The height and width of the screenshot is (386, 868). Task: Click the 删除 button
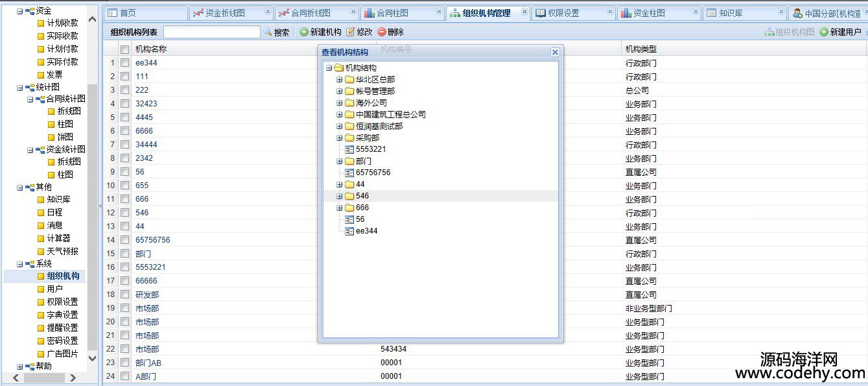coord(390,32)
